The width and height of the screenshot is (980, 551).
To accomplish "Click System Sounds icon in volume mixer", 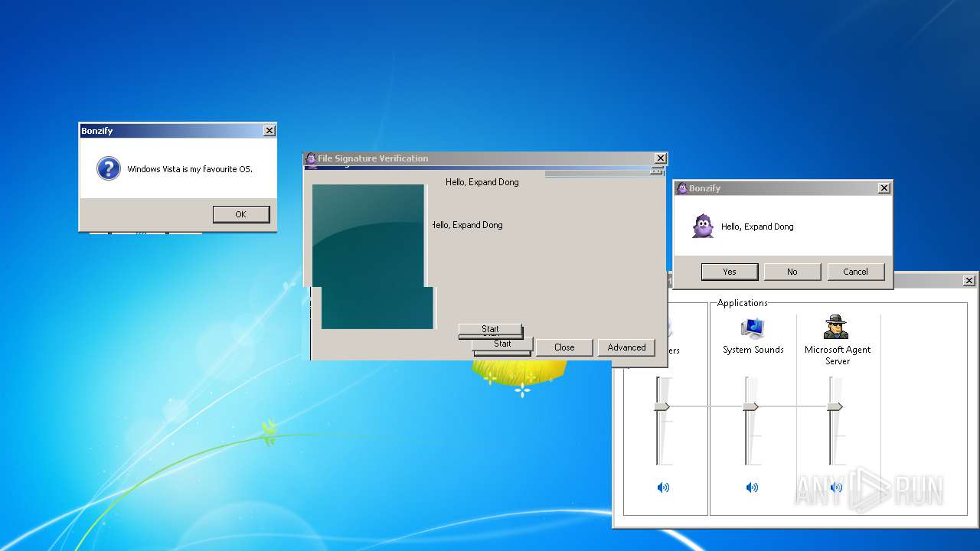I will click(753, 328).
